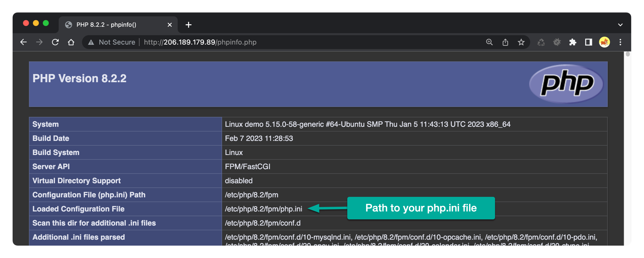Open the Extensions puzzle icon

point(573,42)
